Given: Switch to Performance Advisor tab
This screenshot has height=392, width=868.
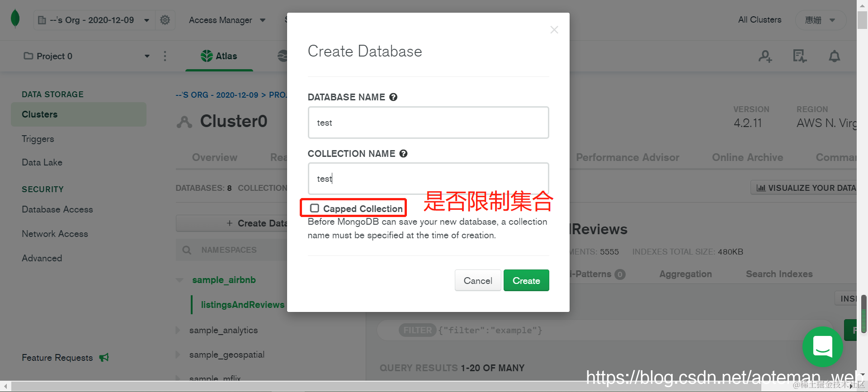Looking at the screenshot, I should [x=627, y=157].
